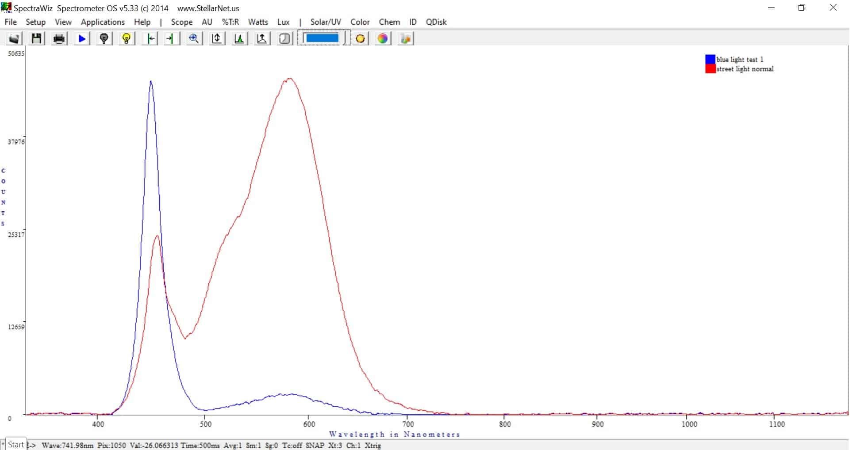Click the Xtrig status entry
The width and height of the screenshot is (868, 450).
click(x=373, y=446)
